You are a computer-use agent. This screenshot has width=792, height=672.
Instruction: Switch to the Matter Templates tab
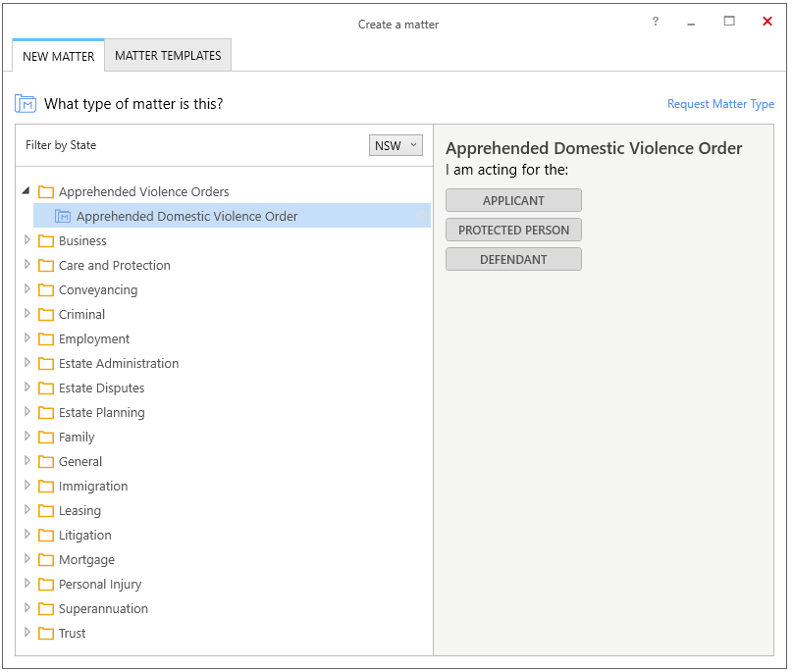click(x=168, y=56)
